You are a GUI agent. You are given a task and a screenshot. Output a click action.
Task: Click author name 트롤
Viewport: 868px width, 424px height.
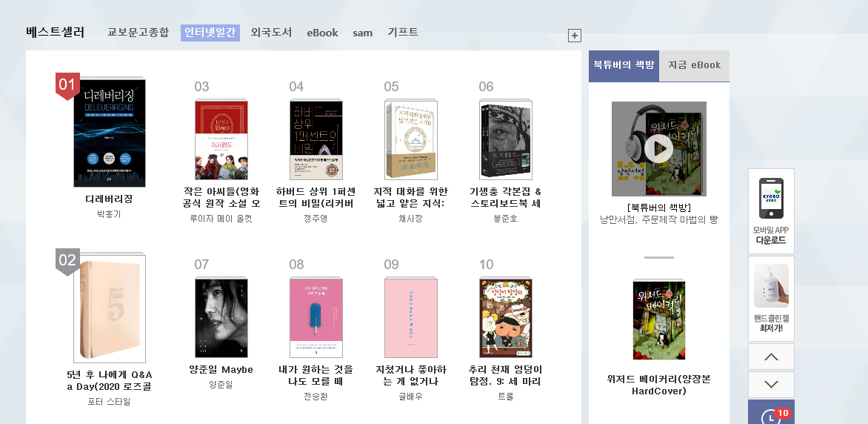point(505,397)
